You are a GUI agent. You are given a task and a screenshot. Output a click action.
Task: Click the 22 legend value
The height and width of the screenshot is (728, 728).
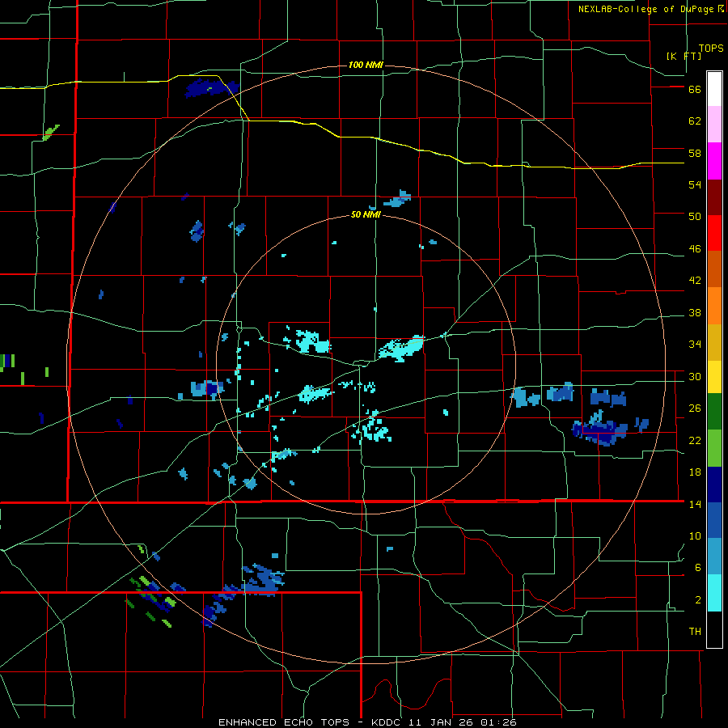pos(695,440)
